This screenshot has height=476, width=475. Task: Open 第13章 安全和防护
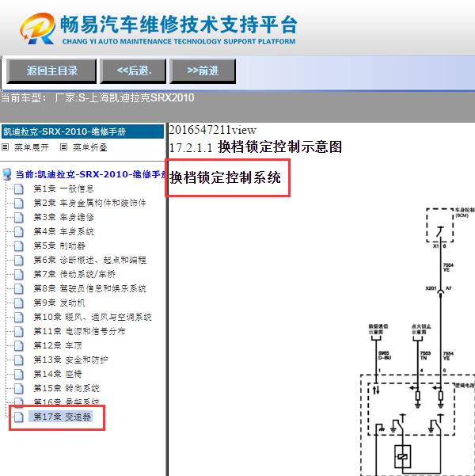point(70,360)
